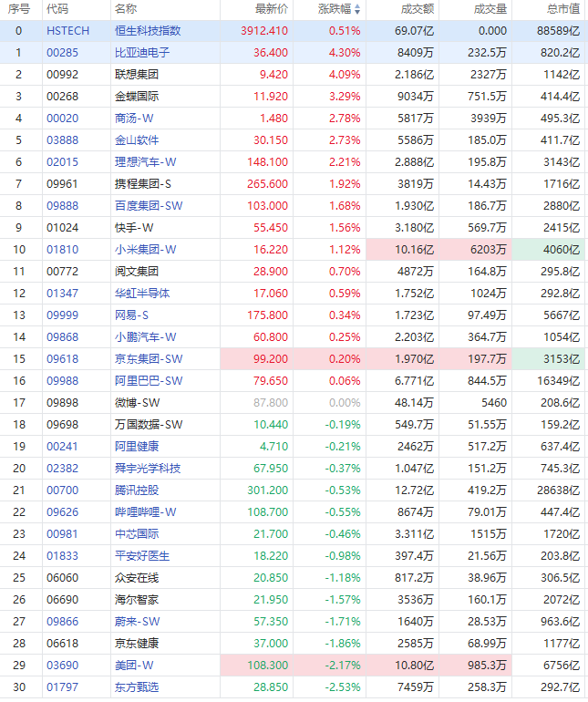Select 金蝶国际 in the list
The height and width of the screenshot is (702, 588).
(137, 97)
